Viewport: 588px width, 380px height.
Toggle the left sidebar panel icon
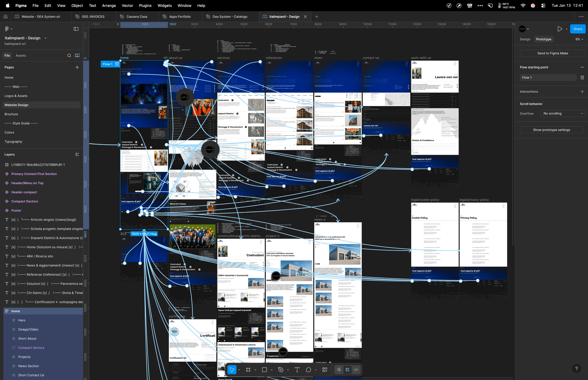coord(76,29)
